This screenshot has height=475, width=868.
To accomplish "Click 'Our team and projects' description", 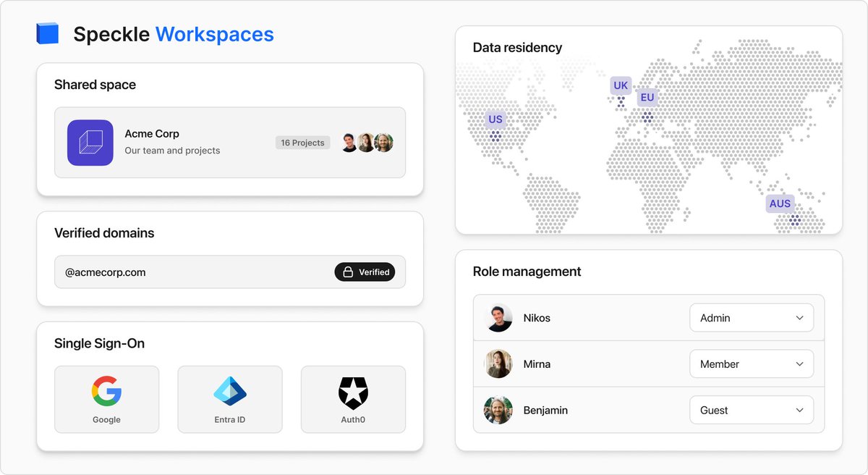I will coord(172,151).
